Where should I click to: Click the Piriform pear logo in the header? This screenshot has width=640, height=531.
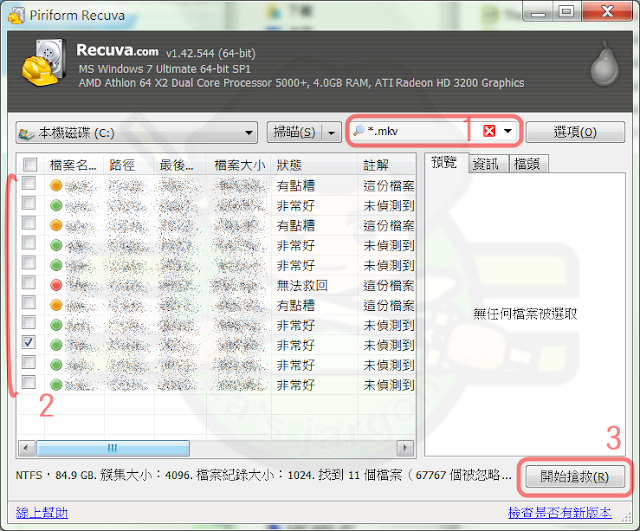604,64
